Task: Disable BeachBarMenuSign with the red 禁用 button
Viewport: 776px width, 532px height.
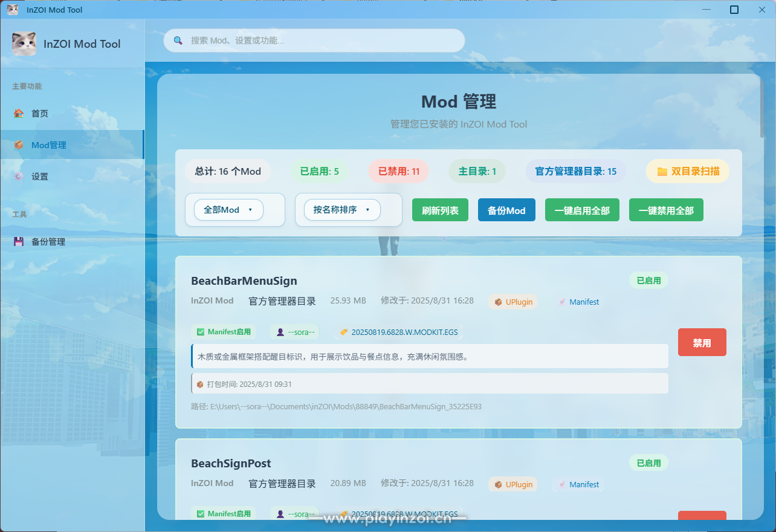Action: click(702, 343)
